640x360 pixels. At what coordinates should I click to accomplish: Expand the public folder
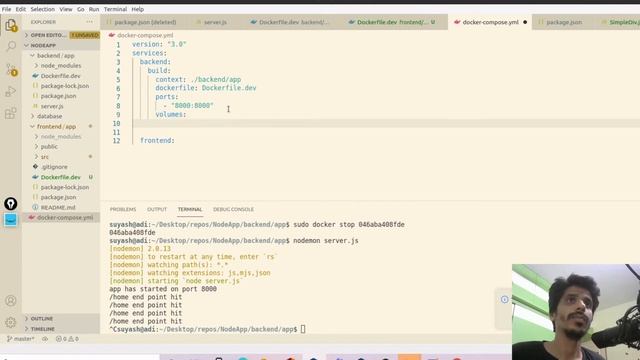(61, 147)
